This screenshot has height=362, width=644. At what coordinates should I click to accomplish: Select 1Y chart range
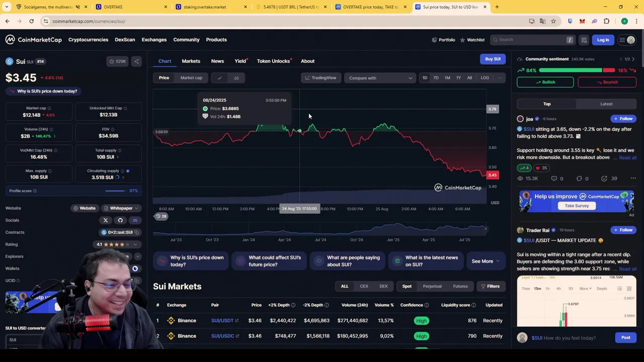[x=458, y=78]
